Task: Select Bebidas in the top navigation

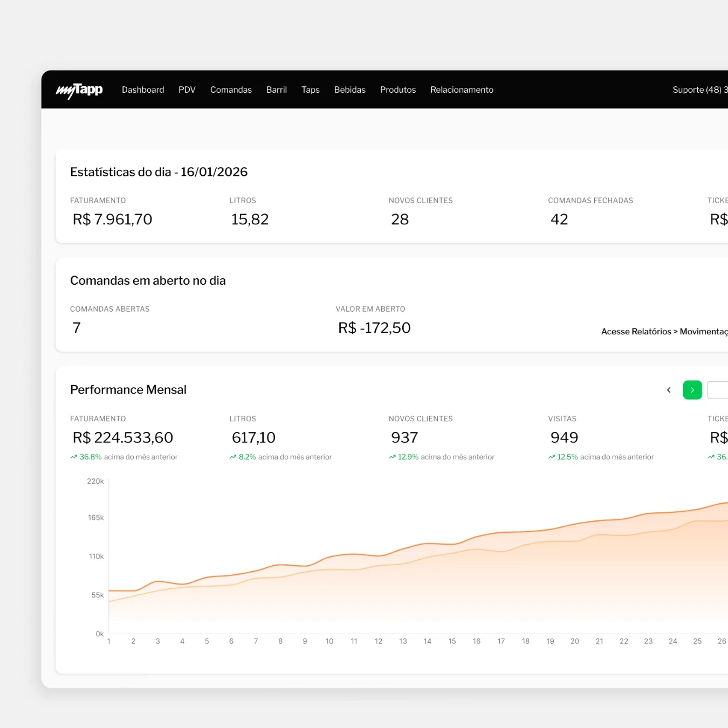Action: click(349, 90)
